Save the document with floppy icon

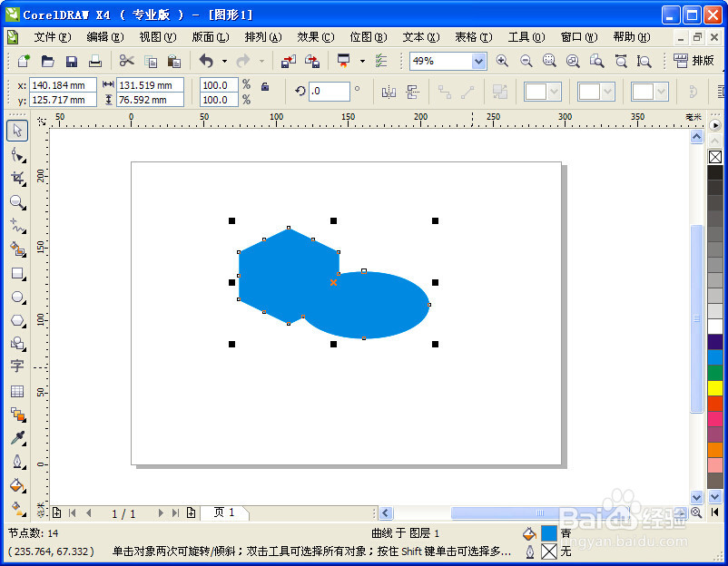[x=72, y=61]
